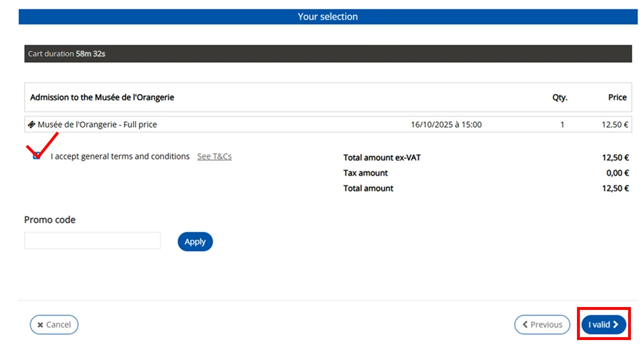Click the visit date 16/10/2025 à 15:00
The image size is (644, 344).
(446, 125)
